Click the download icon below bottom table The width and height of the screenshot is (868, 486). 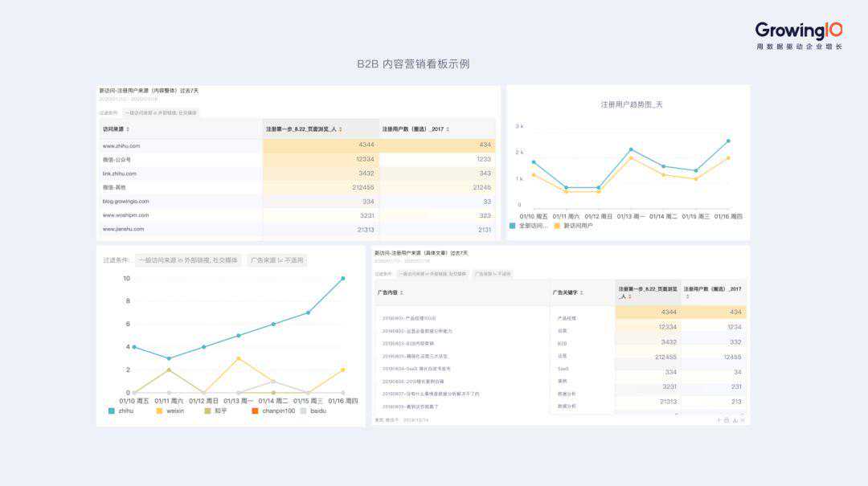tap(735, 420)
